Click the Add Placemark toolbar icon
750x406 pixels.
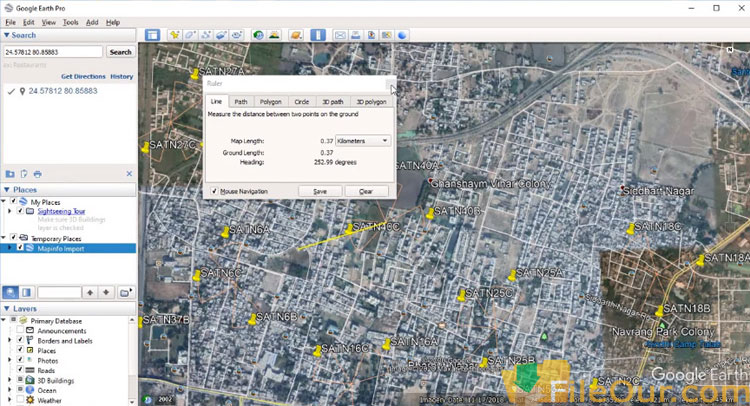175,35
